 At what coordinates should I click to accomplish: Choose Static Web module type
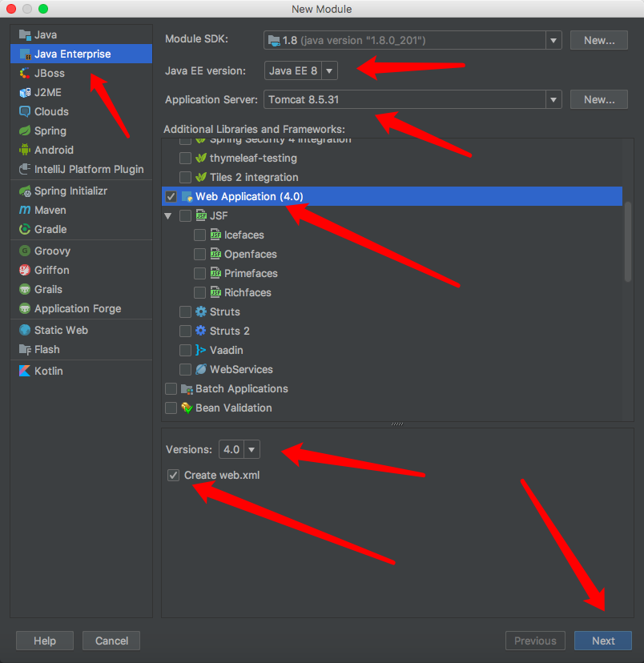pos(81,330)
